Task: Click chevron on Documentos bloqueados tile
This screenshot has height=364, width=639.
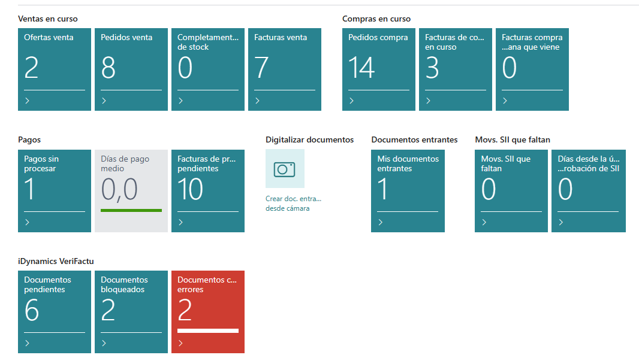Action: coord(104,344)
